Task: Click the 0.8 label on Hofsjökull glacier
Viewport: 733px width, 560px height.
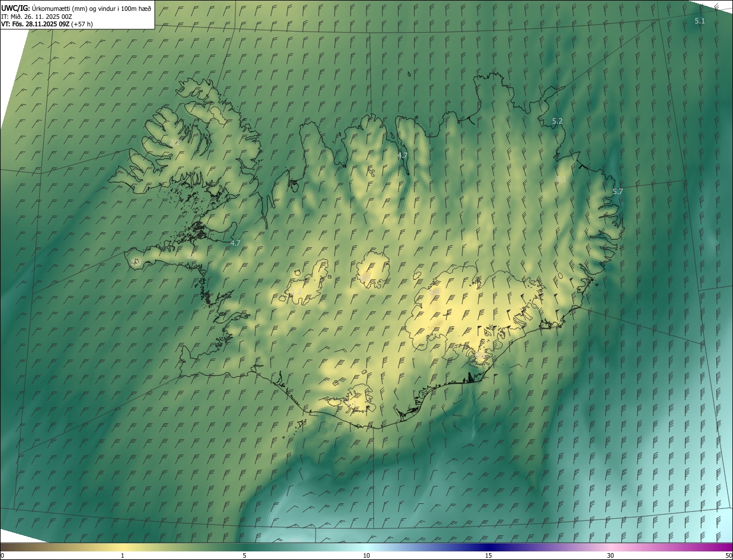Action: click(x=365, y=277)
